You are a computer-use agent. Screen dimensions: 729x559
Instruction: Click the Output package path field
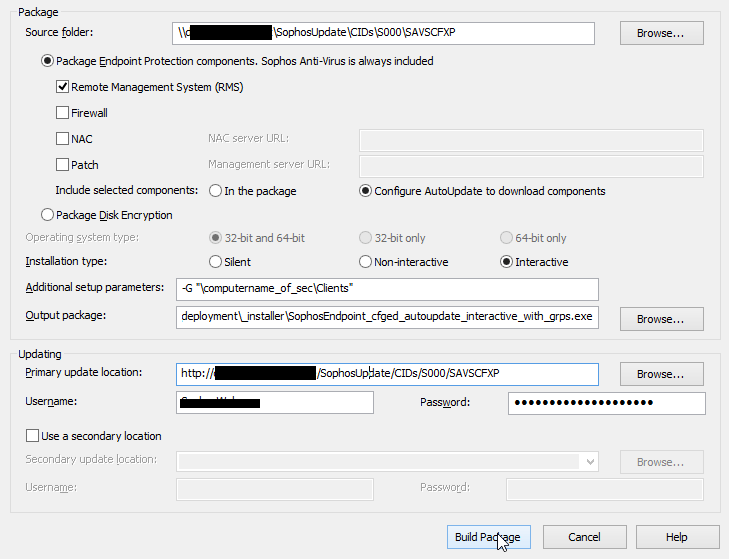387,317
